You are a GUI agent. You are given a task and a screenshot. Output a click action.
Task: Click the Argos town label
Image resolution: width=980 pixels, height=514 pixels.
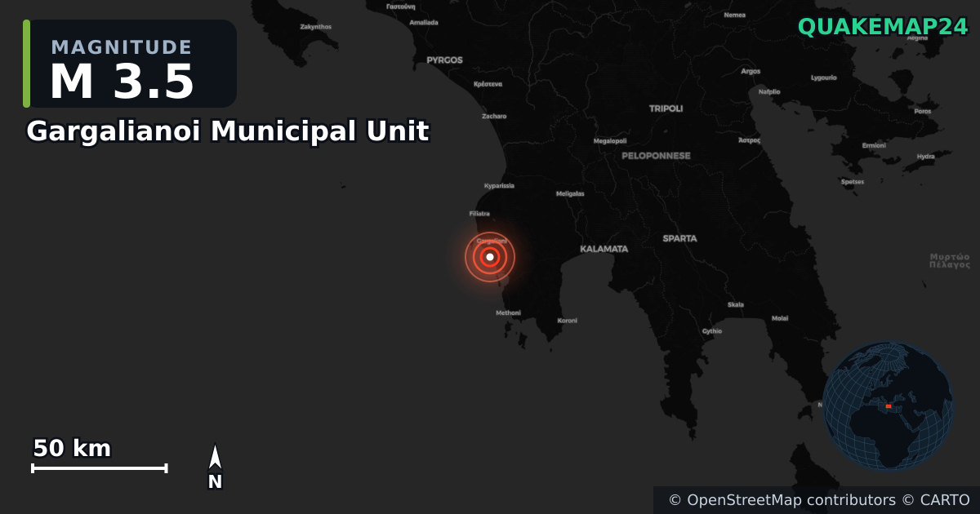751,71
